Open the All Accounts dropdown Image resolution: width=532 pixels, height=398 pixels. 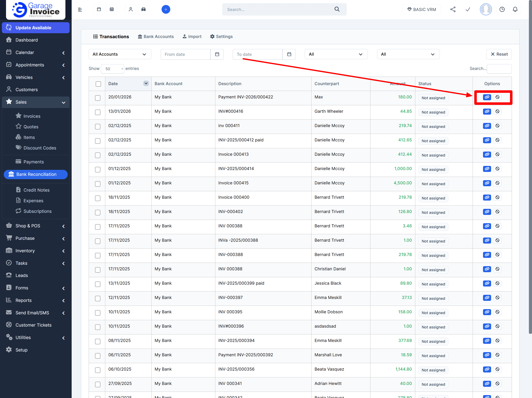point(120,54)
